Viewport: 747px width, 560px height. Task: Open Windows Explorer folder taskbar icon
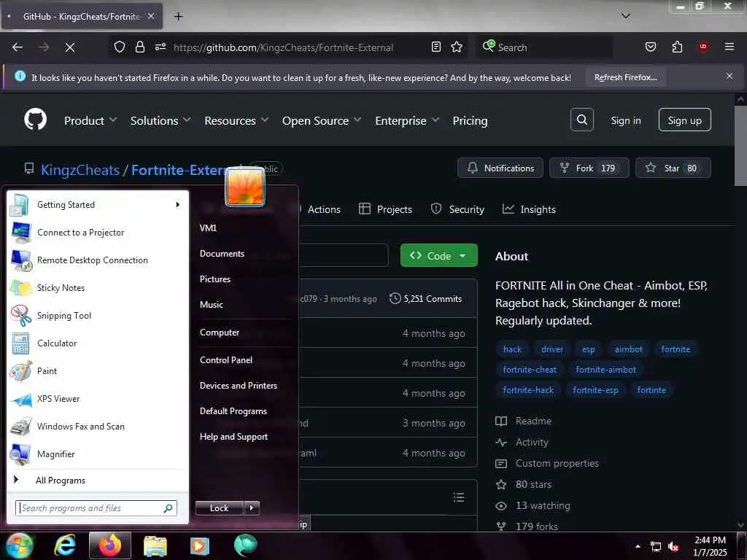tap(155, 545)
